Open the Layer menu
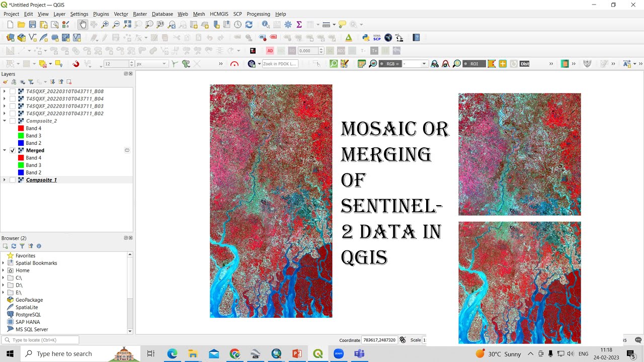This screenshot has width=644, height=362. click(x=59, y=14)
